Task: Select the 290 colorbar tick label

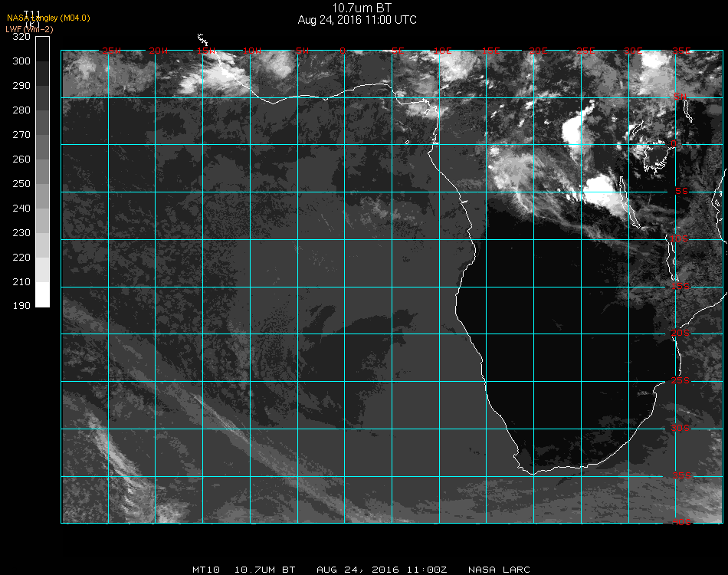Action: point(21,85)
